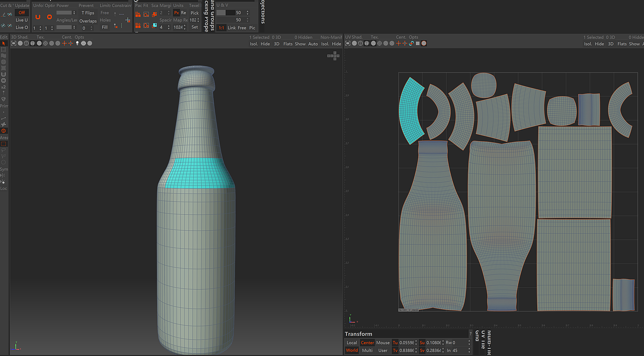Click the checker texture icon in 3D viewport

coord(45,43)
